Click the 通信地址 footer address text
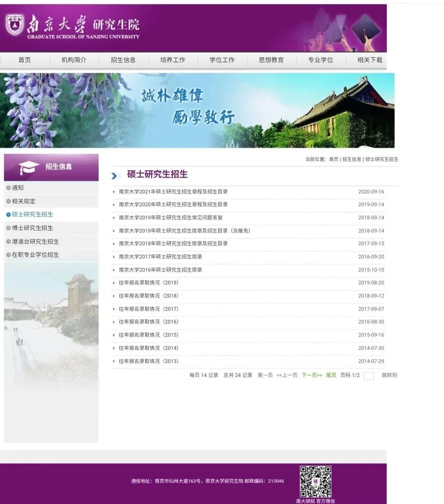 pos(208,481)
